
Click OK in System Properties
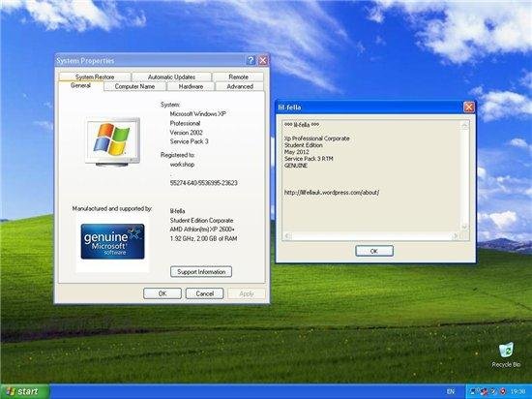tap(163, 293)
